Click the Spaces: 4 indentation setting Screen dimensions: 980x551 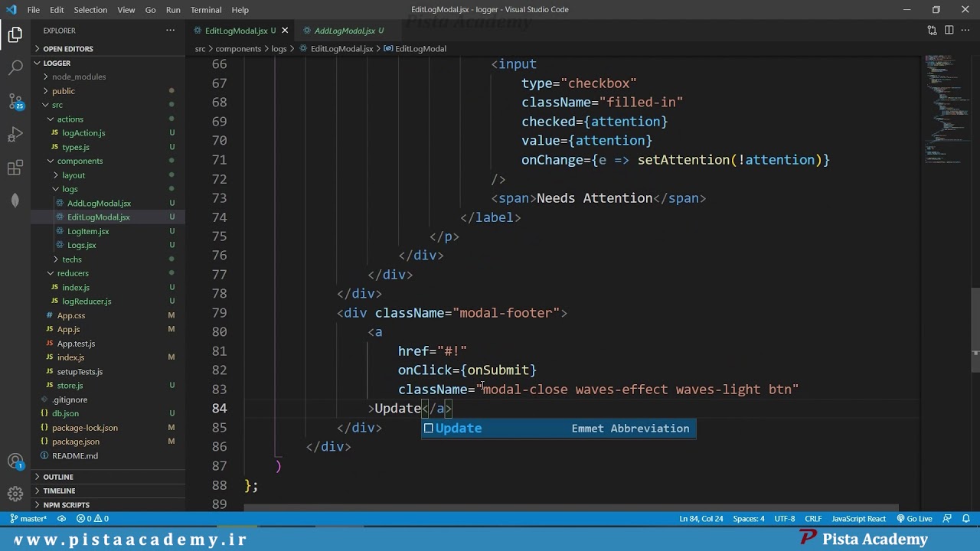[x=748, y=519]
